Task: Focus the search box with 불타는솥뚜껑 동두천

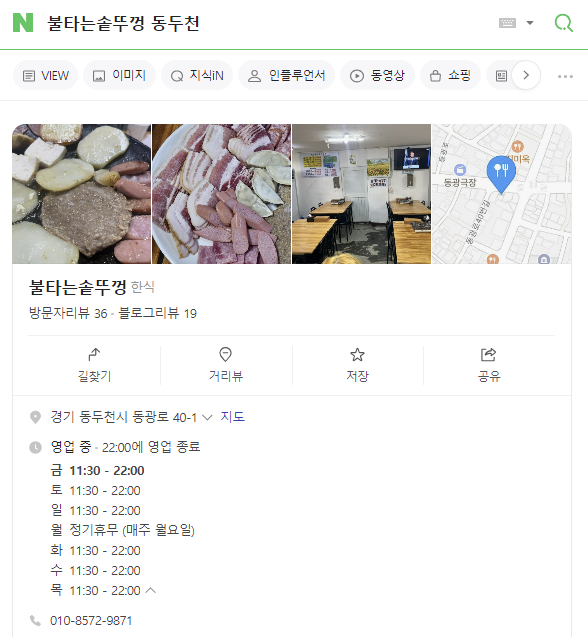Action: 124,23
